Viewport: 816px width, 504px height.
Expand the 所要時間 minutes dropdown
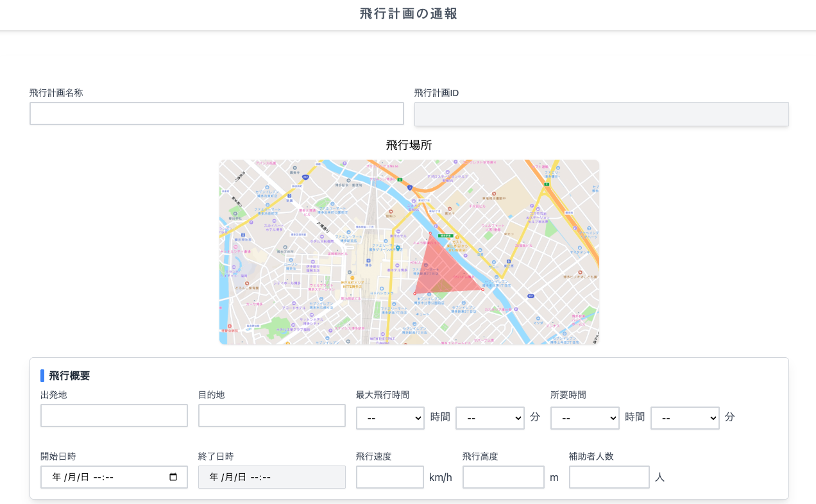[684, 418]
